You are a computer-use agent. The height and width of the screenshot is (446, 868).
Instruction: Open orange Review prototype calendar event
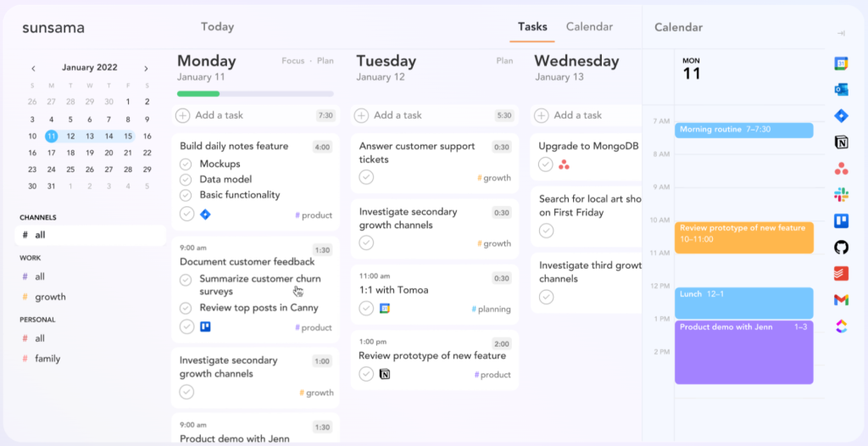click(x=744, y=237)
